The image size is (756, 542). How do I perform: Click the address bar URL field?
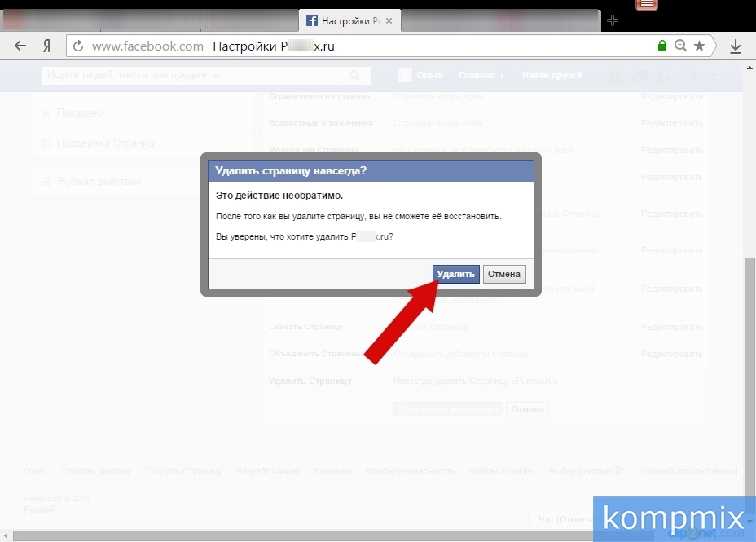click(367, 46)
